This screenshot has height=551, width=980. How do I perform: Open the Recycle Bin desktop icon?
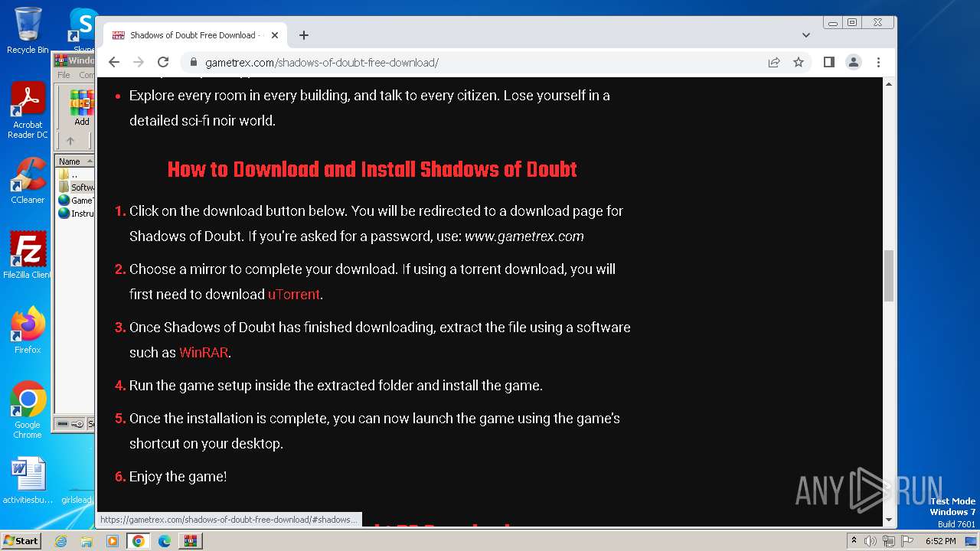[28, 31]
